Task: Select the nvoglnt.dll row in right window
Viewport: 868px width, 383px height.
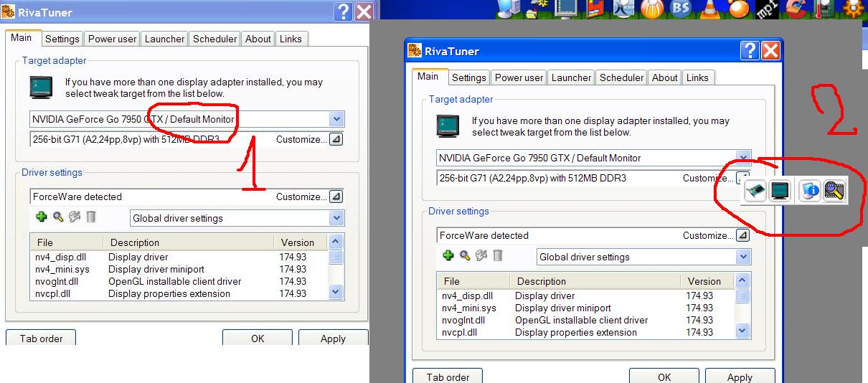Action: pyautogui.click(x=586, y=320)
